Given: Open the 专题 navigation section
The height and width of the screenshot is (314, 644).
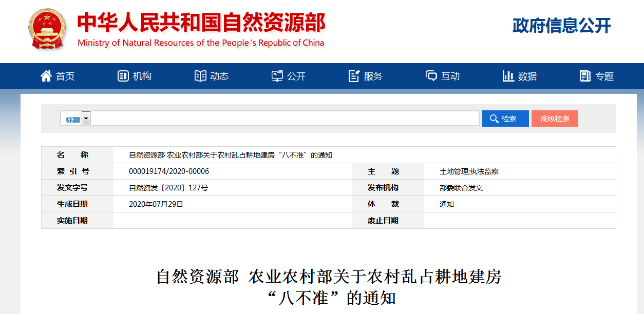Looking at the screenshot, I should point(604,76).
